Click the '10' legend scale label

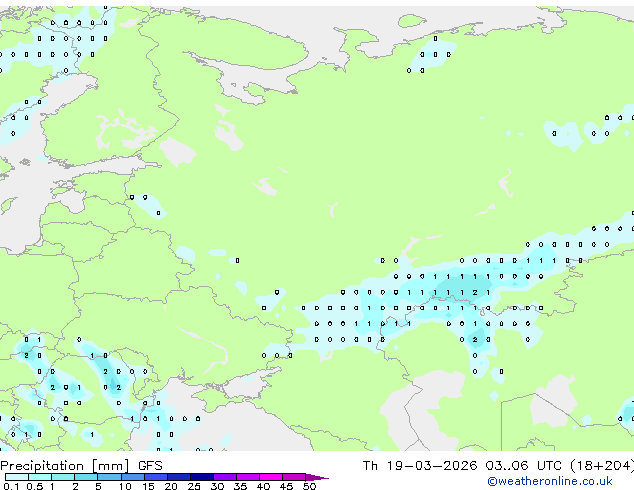pyautogui.click(x=125, y=486)
